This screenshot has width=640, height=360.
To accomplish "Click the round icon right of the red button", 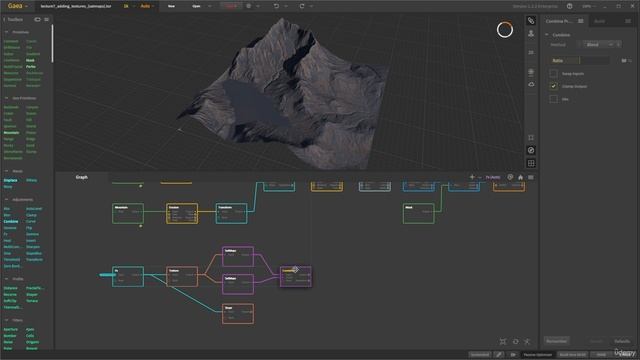I will [249, 6].
